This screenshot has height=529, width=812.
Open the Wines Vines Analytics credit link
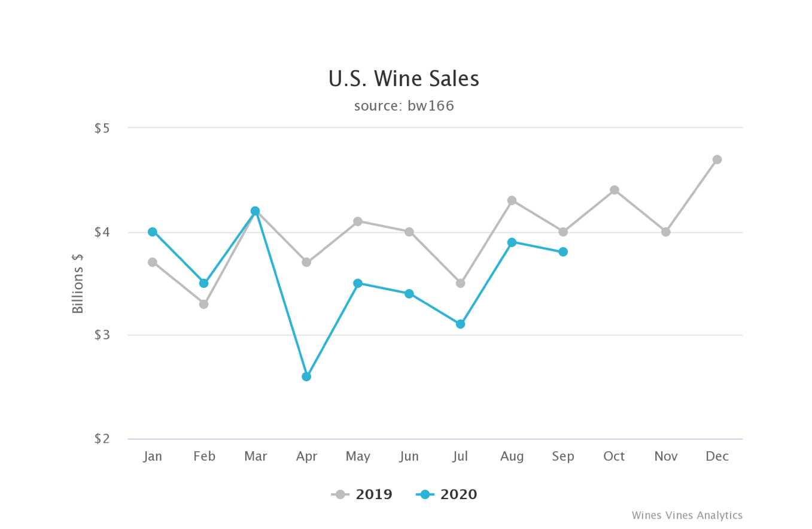pyautogui.click(x=687, y=515)
